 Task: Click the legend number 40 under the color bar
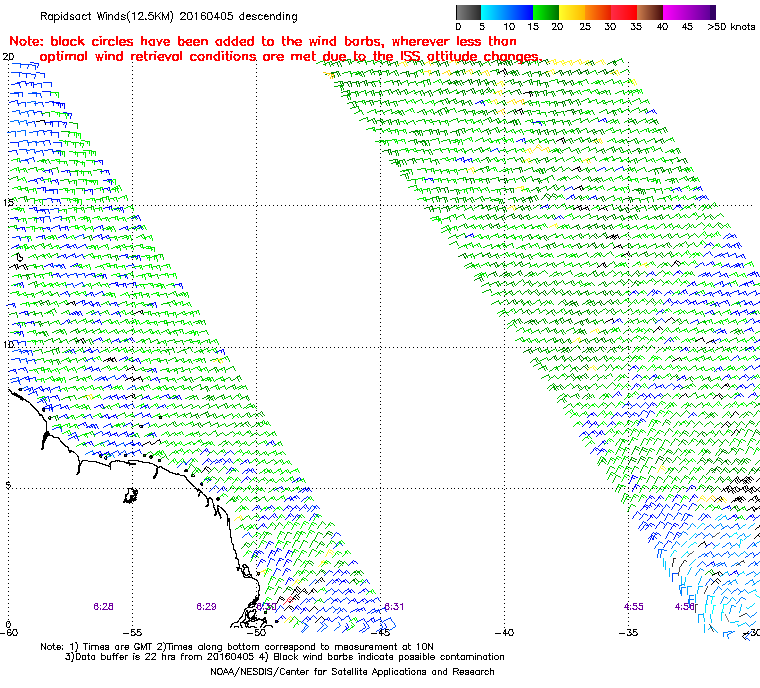(662, 27)
